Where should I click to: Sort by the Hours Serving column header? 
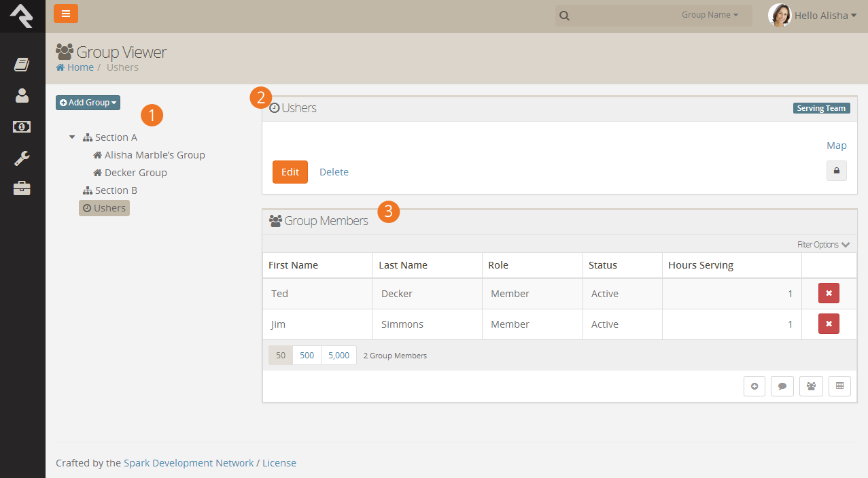tap(701, 265)
